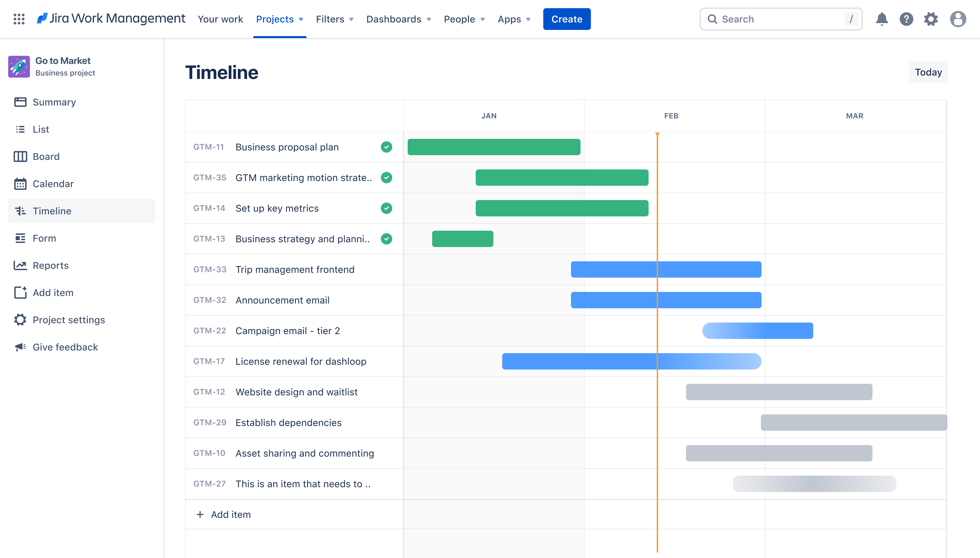Toggle the completed icon on GTM-13

[386, 239]
